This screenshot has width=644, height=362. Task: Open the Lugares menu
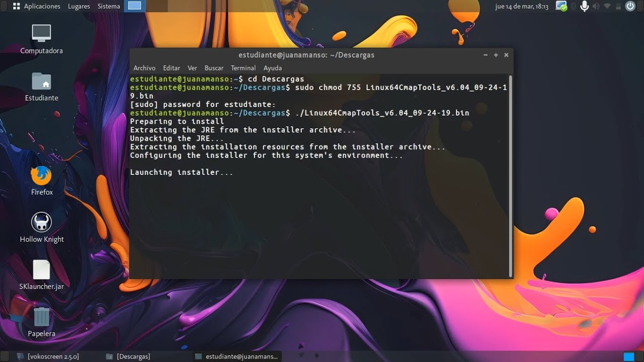coord(78,6)
